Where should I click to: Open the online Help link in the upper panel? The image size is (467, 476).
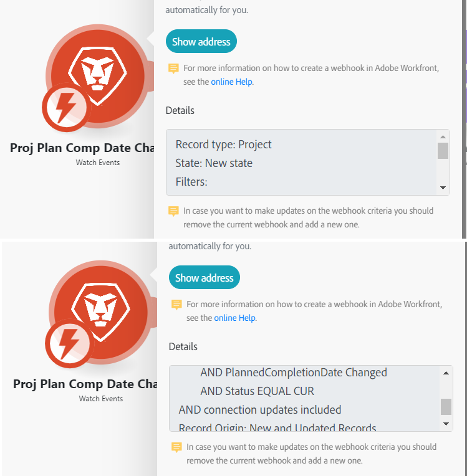[x=232, y=82]
